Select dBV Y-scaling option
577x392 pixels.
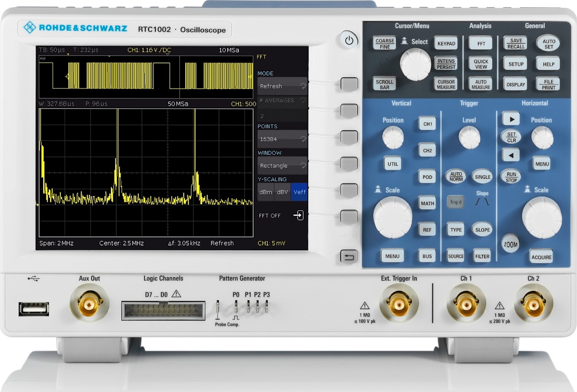(x=282, y=192)
